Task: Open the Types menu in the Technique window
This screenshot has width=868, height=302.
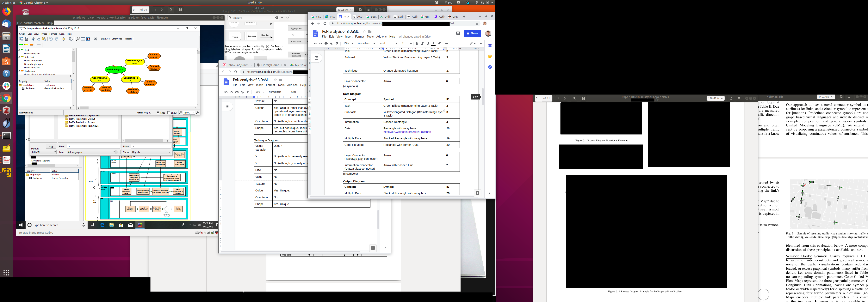Action: [44, 34]
